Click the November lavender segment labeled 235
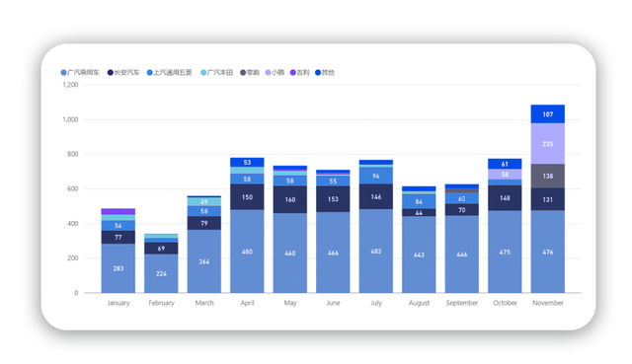The width and height of the screenshot is (632, 364). pos(548,144)
